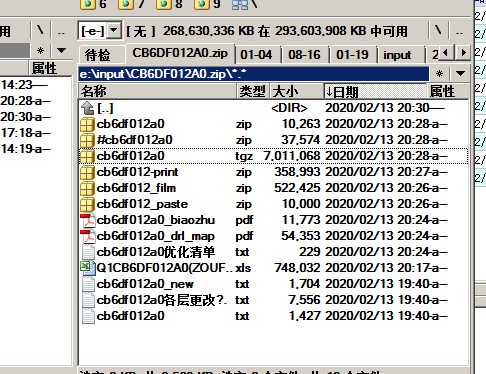Screen dimensions: 486x374
Task: Sort by the 日期 column header
Action: pos(375,91)
